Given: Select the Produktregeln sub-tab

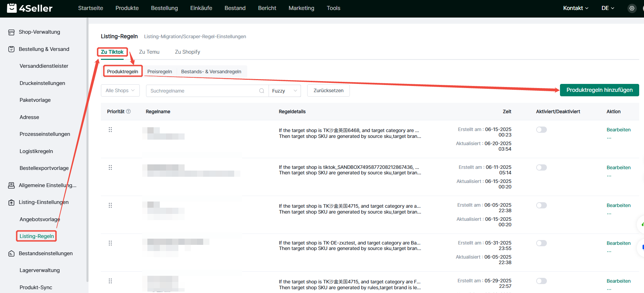Looking at the screenshot, I should point(123,72).
